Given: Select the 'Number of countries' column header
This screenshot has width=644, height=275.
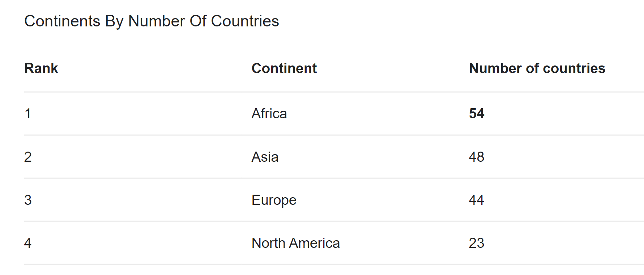Looking at the screenshot, I should (x=537, y=68).
